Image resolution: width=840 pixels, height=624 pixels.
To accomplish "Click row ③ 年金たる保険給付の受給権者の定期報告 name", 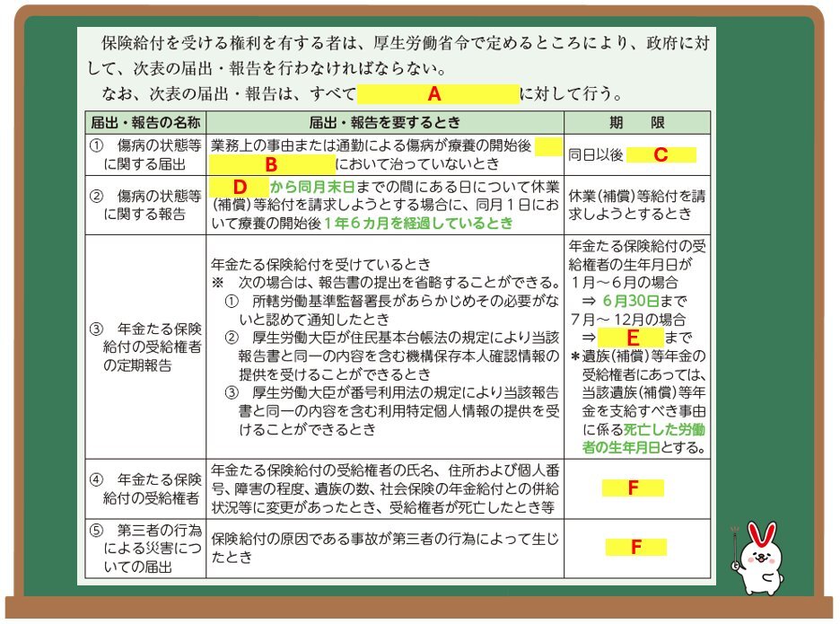I will 146,346.
